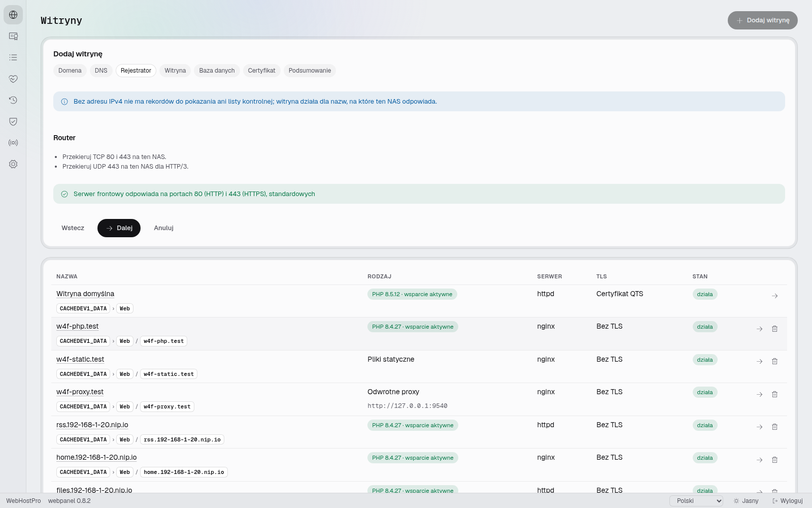
Task: Click the Dalej button
Action: point(119,228)
